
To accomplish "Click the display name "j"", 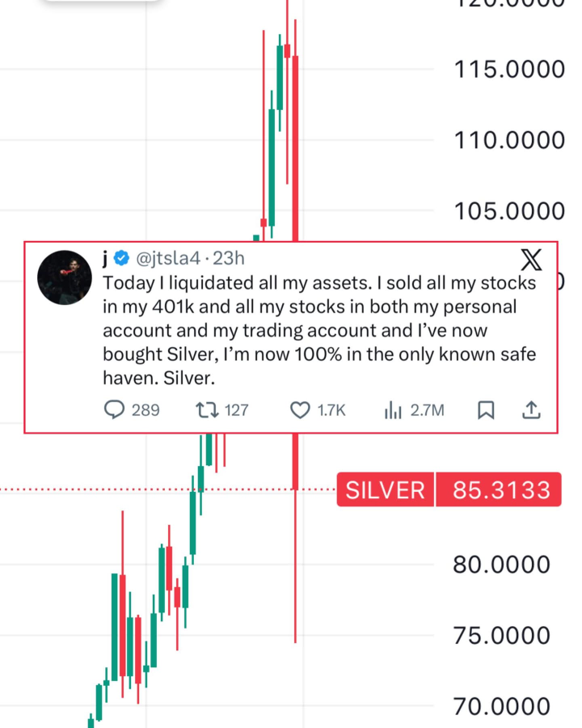I will tap(106, 259).
